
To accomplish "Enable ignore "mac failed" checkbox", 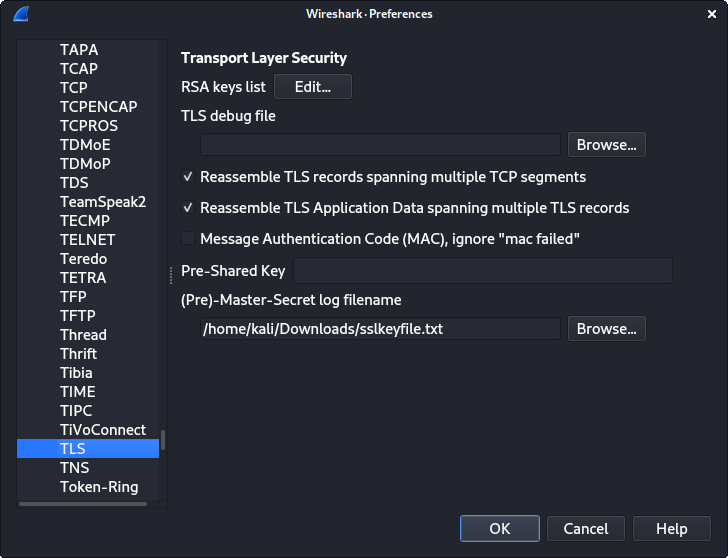I will click(x=188, y=239).
